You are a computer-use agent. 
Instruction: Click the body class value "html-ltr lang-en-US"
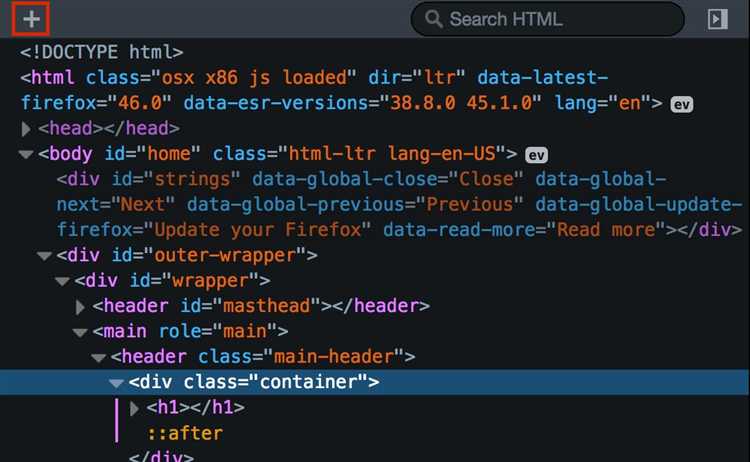(392, 154)
